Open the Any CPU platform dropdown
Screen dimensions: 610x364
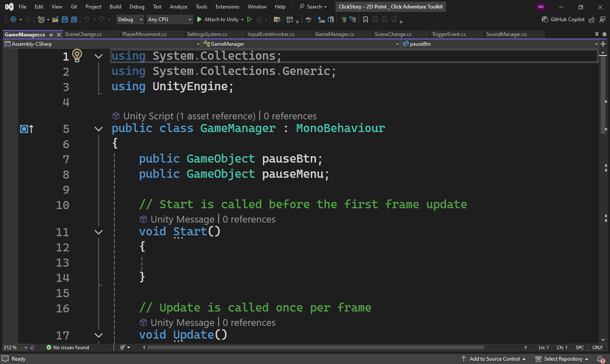(170, 19)
